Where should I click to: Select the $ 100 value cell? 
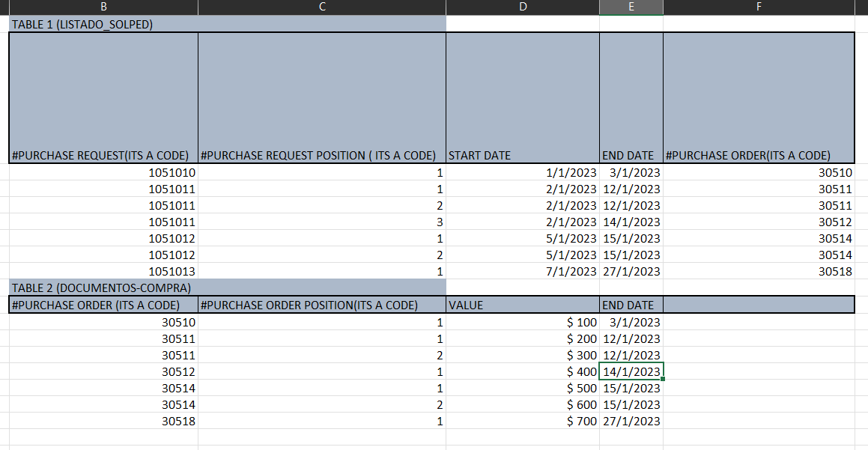point(523,322)
